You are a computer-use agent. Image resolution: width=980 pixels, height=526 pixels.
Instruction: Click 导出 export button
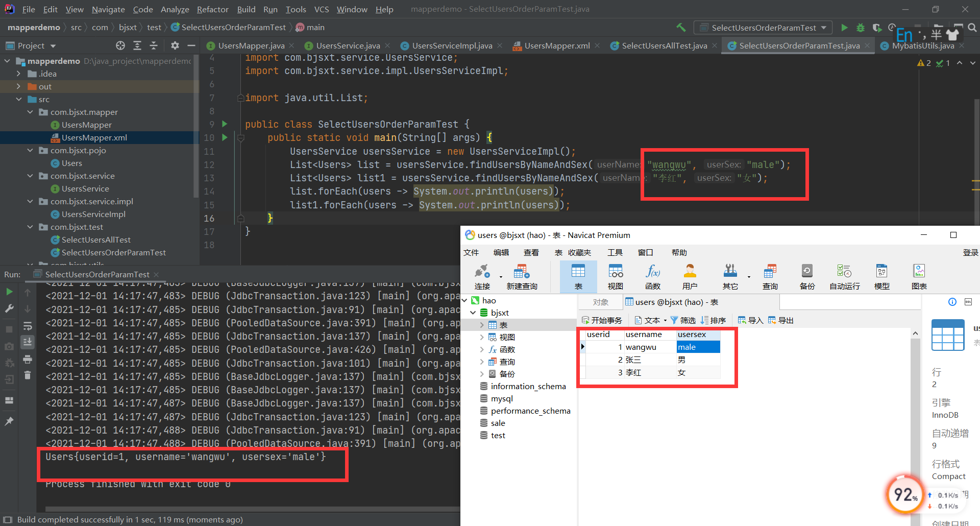pyautogui.click(x=780, y=320)
